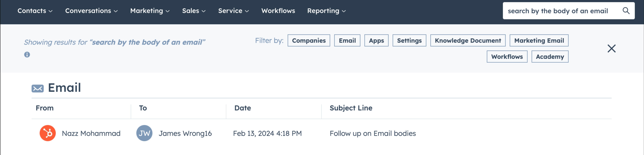Click the info icon under results text
Image resolution: width=644 pixels, height=155 pixels.
point(27,55)
